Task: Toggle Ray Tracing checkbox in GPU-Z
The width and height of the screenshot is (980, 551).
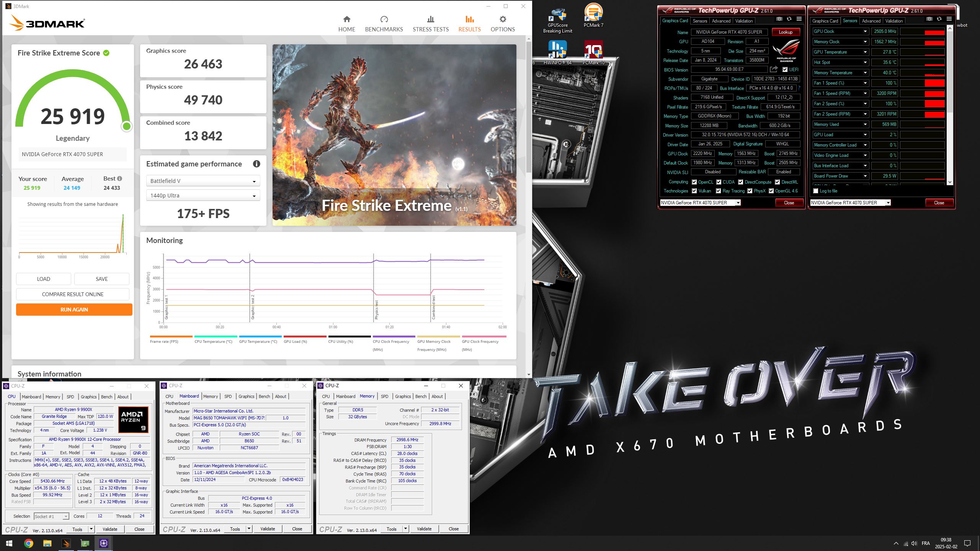Action: (x=718, y=191)
